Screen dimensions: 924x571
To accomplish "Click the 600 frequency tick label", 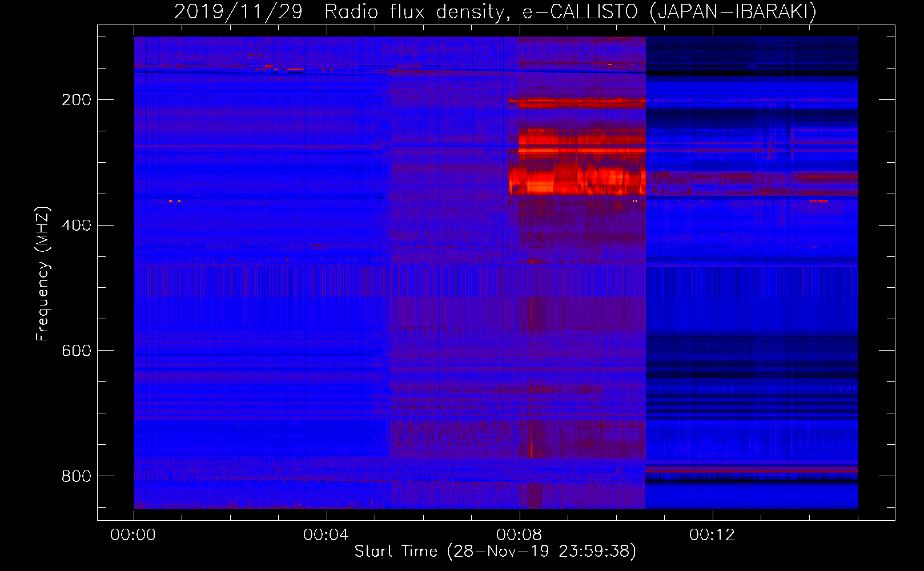I will click(76, 350).
